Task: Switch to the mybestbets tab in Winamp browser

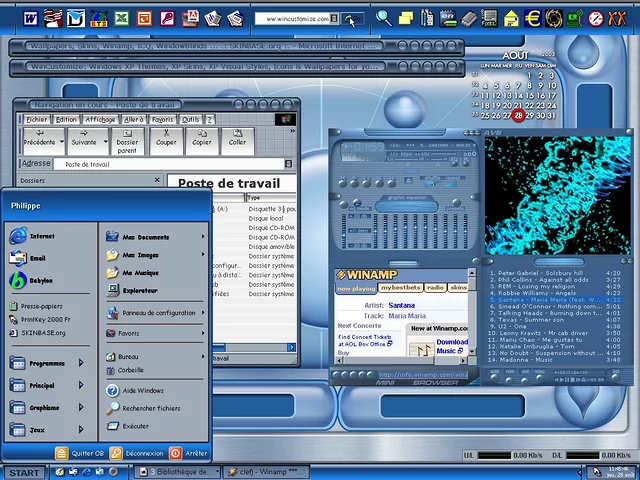Action: tap(400, 288)
